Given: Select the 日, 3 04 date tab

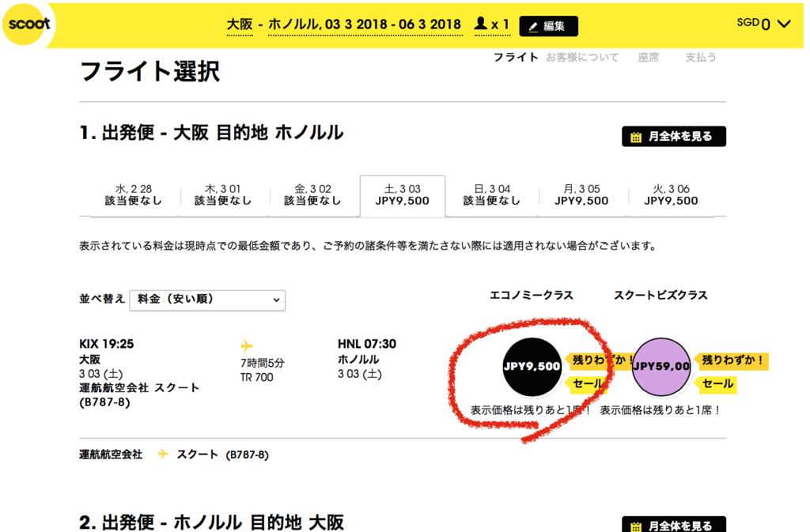Looking at the screenshot, I should tap(492, 195).
